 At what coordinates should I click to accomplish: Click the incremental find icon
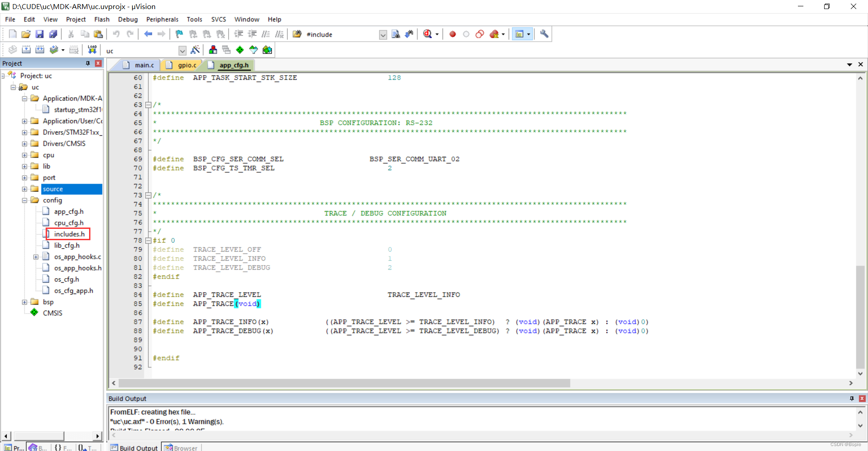point(409,34)
